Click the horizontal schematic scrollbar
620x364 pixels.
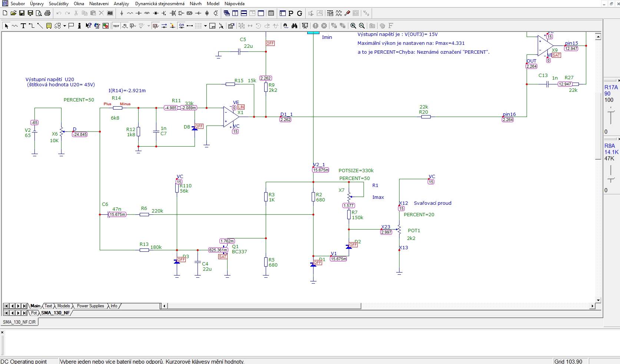pyautogui.click(x=378, y=306)
